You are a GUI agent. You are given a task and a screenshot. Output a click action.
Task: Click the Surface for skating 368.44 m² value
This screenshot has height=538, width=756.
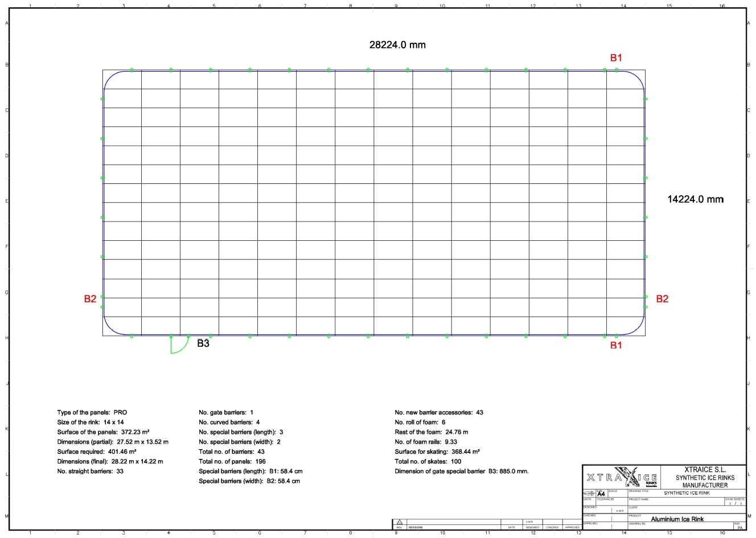435,452
